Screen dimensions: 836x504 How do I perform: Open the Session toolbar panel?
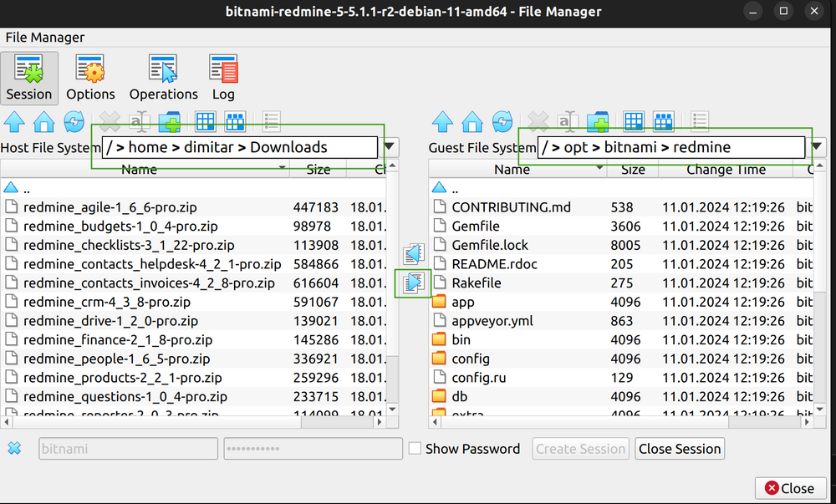[x=29, y=78]
